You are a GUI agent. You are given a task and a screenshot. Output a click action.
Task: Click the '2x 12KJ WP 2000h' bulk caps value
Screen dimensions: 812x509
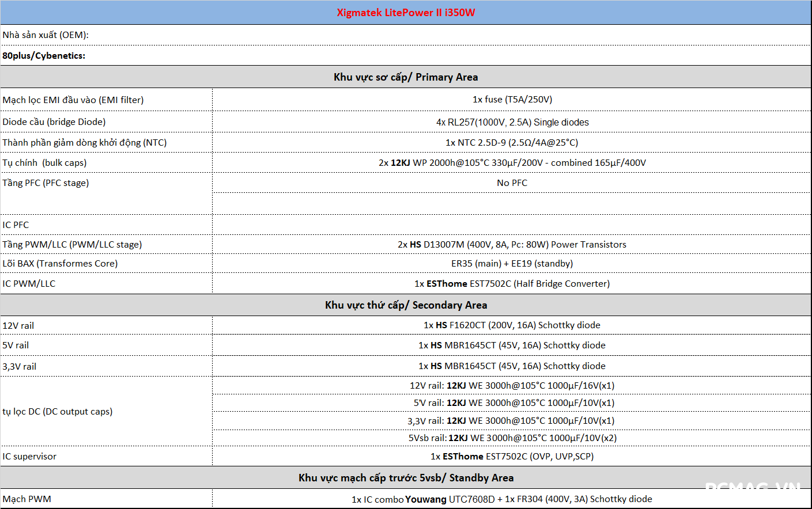point(512,163)
